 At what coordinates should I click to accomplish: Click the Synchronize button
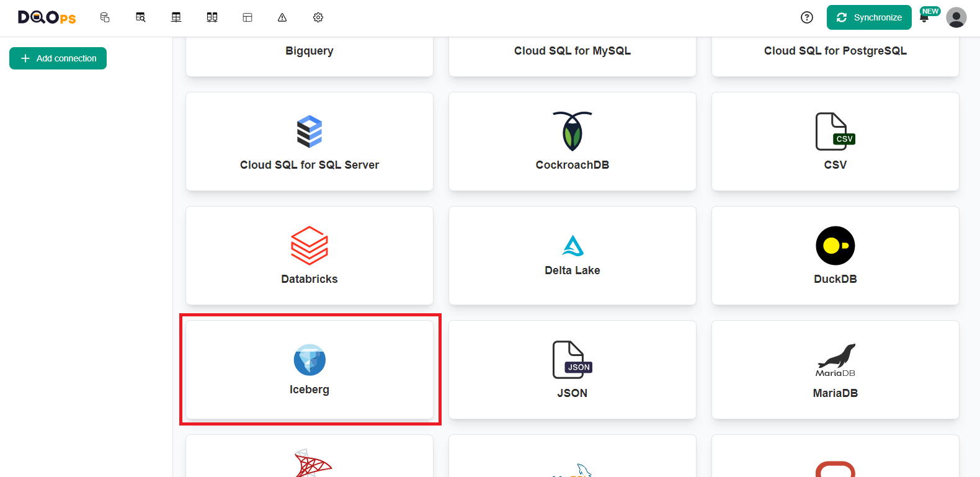pyautogui.click(x=869, y=17)
